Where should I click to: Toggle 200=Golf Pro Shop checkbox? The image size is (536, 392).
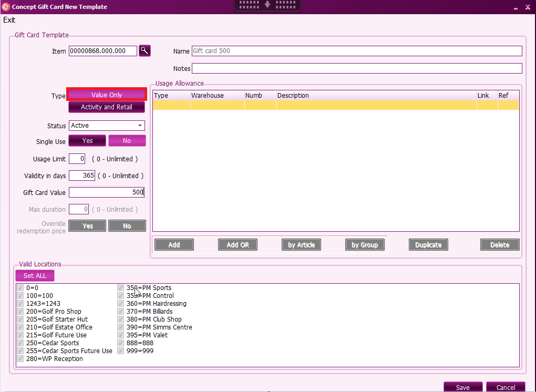[20, 312]
